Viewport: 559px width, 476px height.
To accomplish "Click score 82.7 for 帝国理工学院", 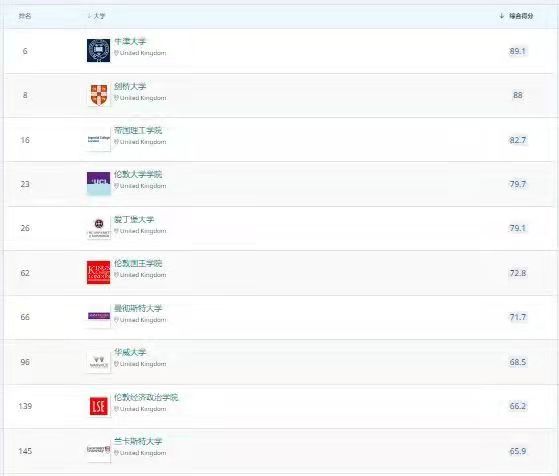I will 518,140.
